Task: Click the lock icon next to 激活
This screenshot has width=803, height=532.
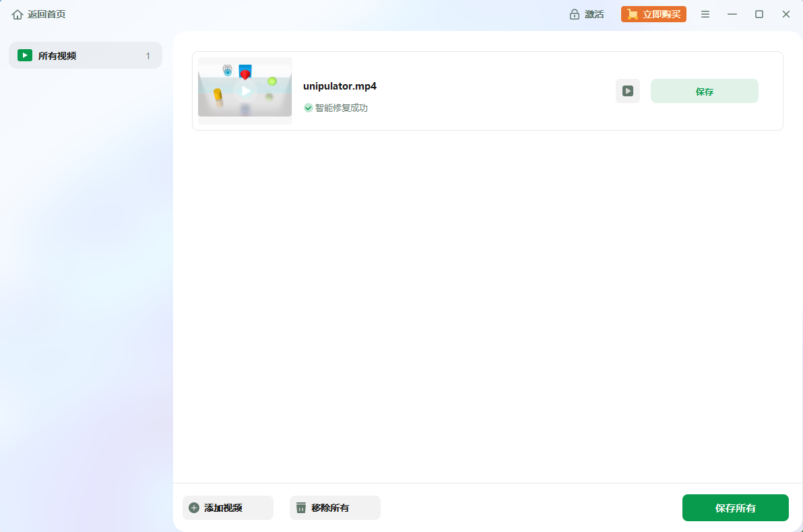Action: coord(575,13)
